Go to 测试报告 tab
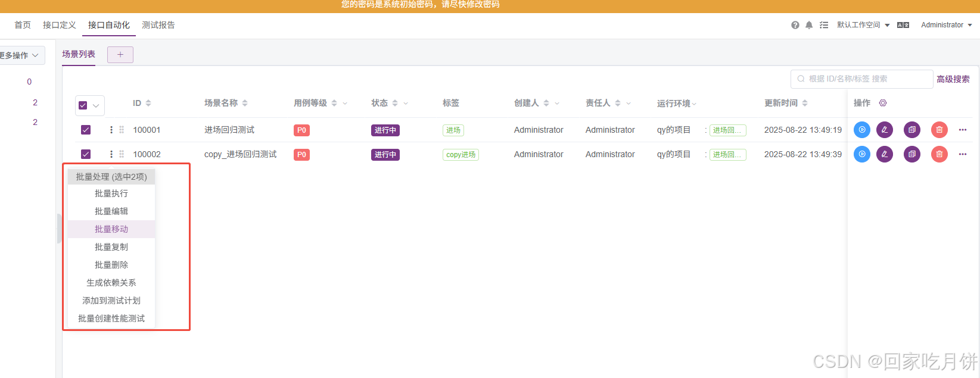 tap(158, 25)
